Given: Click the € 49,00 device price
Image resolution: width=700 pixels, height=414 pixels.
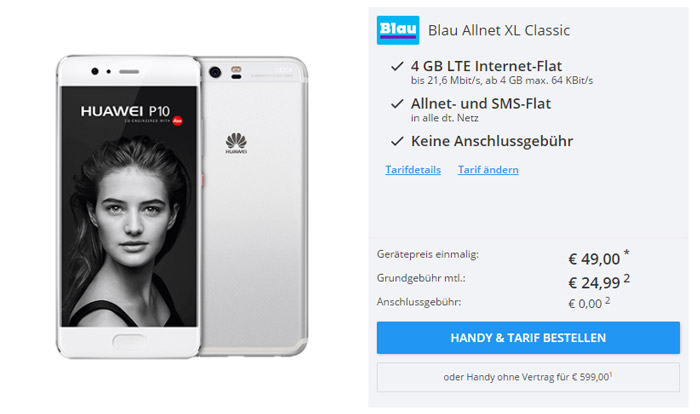Looking at the screenshot, I should (594, 259).
